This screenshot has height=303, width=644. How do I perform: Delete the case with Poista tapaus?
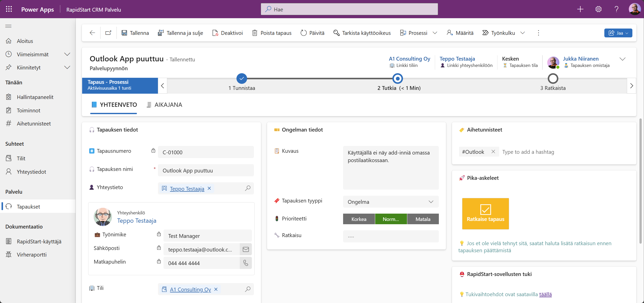[271, 33]
